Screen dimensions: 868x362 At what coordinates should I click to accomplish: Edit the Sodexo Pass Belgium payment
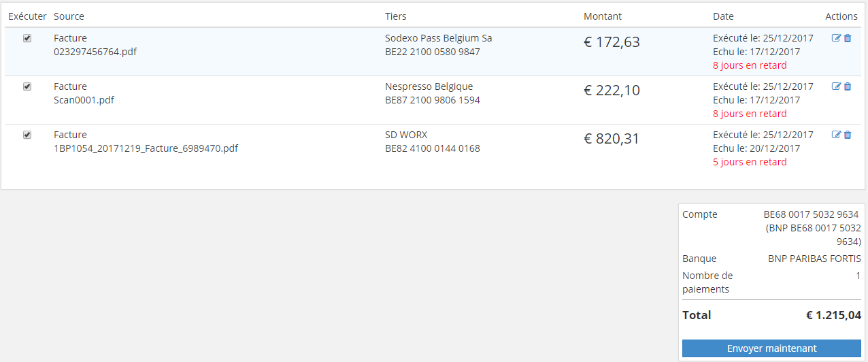(x=836, y=38)
